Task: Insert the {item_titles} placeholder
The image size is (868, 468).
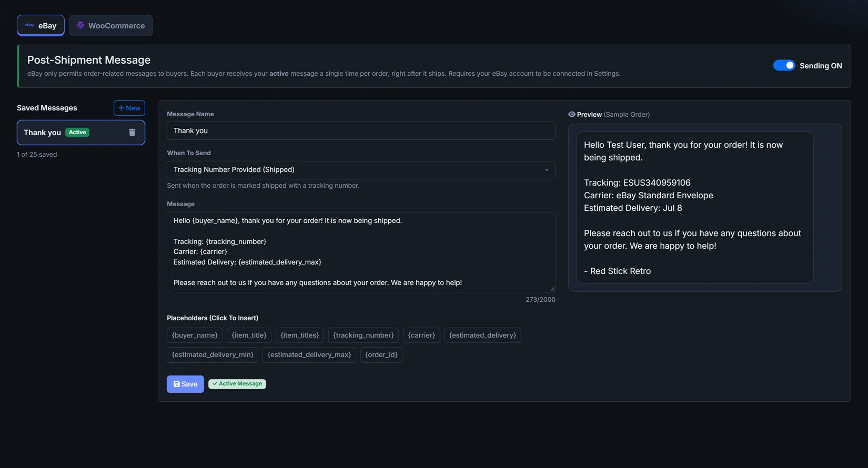Action: [300, 335]
